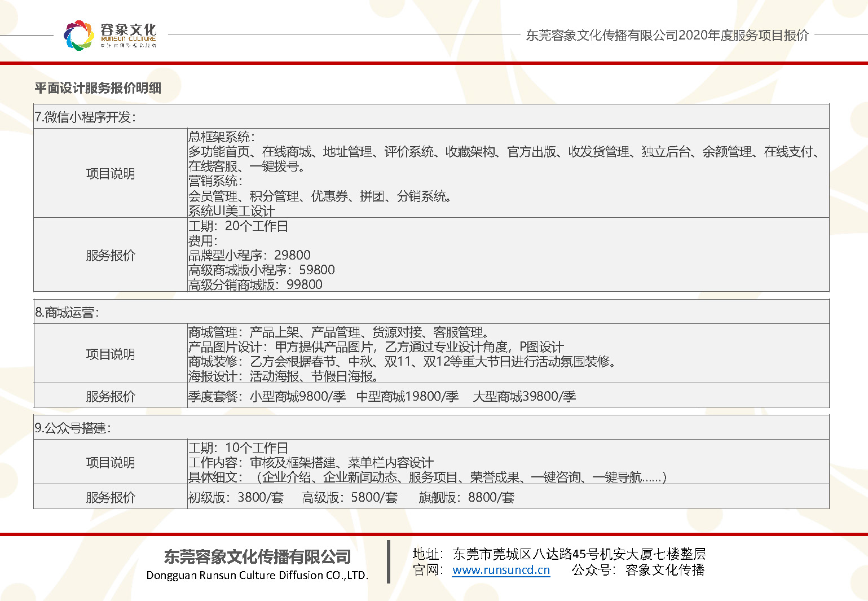This screenshot has width=868, height=601.
Task: Click section title 8.商城运营
Action: pos(67,312)
